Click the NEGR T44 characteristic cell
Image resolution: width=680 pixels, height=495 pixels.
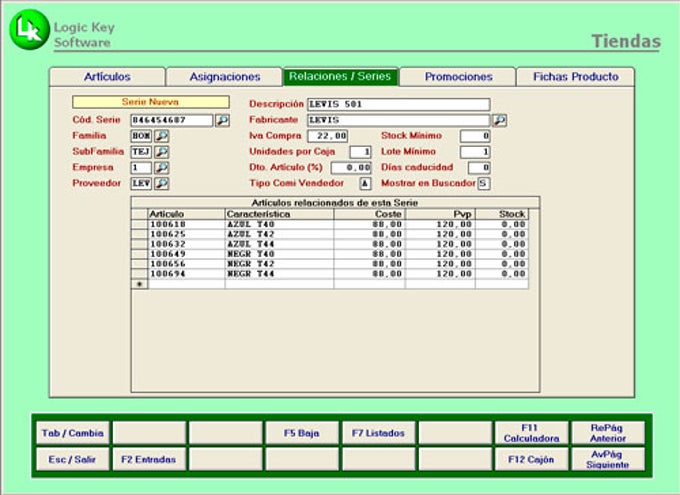point(279,274)
